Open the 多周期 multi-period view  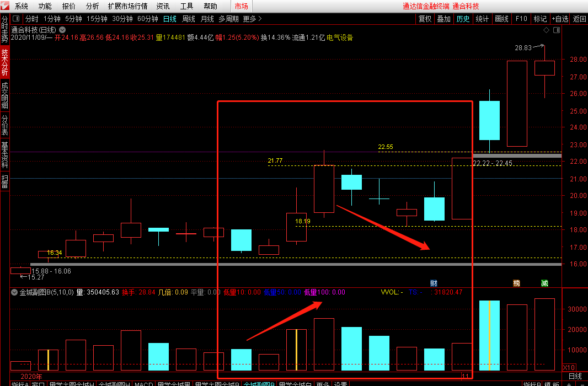click(x=229, y=19)
